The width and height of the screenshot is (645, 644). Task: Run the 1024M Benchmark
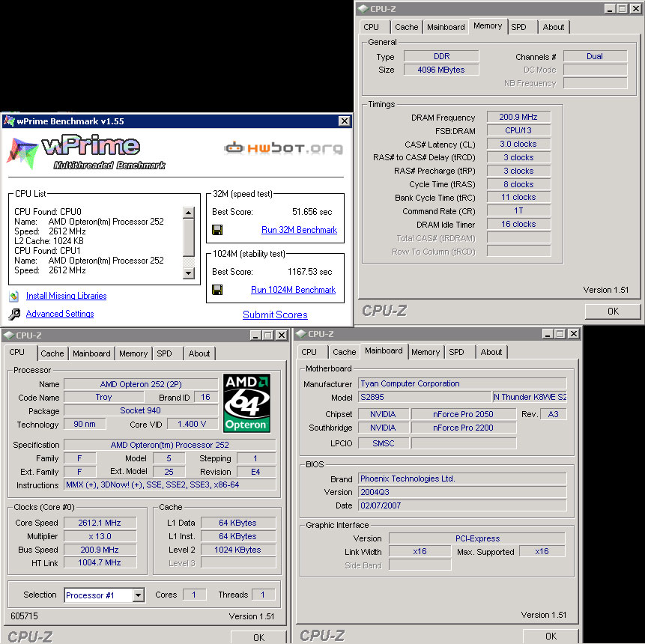click(294, 290)
